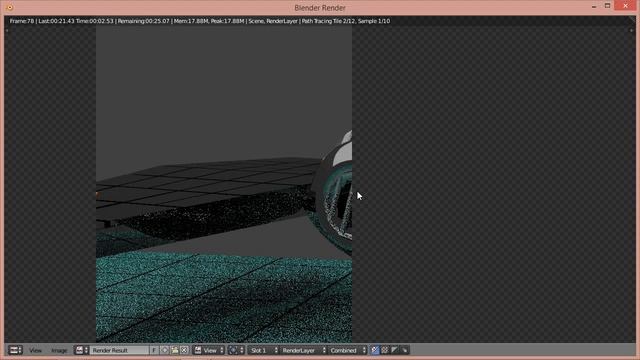This screenshot has height=360, width=640.
Task: Click the 'Path Tracing Tile 2/12' status text
Action: pos(329,21)
